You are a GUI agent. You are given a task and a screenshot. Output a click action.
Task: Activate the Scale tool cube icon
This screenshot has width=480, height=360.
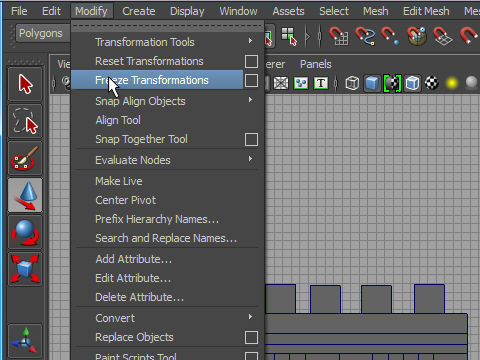coord(25,269)
